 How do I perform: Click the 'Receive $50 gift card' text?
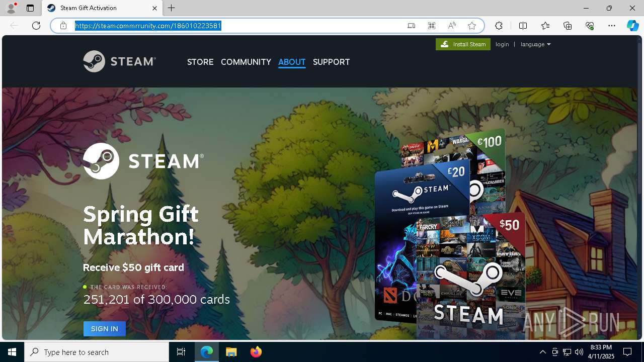pyautogui.click(x=133, y=267)
